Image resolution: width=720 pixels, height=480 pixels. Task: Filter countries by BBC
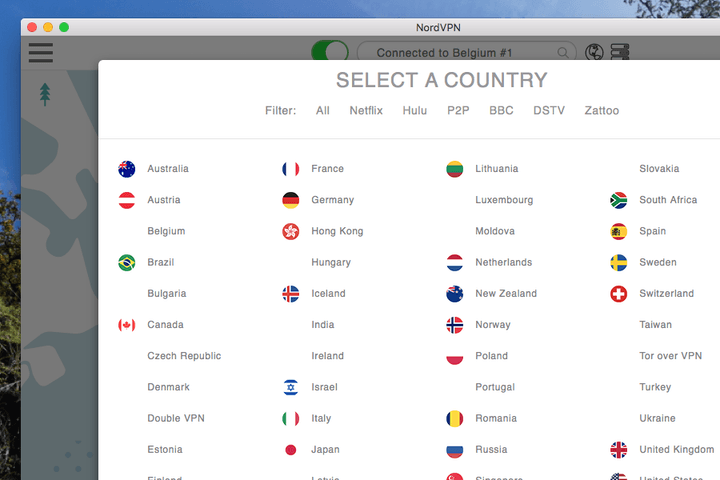[501, 111]
